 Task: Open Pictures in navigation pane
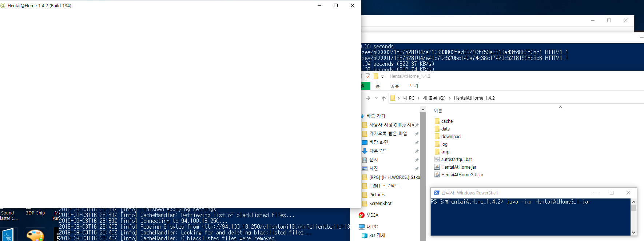tap(374, 194)
